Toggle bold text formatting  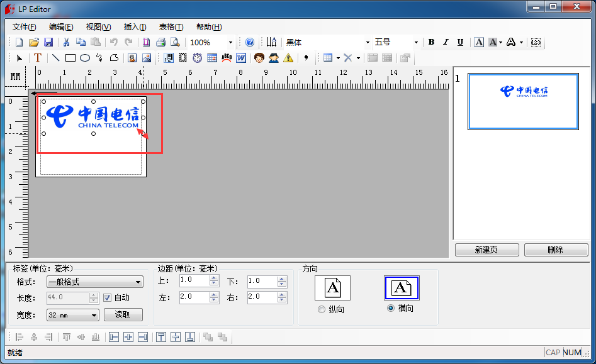431,42
